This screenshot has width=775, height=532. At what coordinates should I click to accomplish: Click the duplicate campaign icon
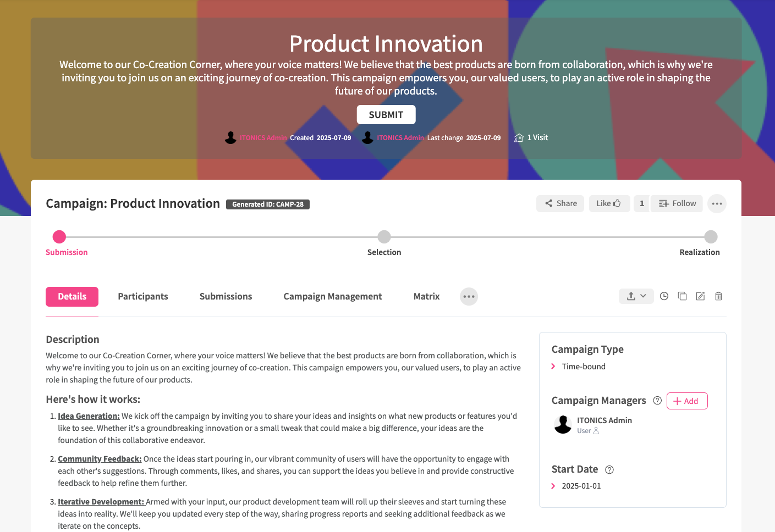pyautogui.click(x=682, y=296)
